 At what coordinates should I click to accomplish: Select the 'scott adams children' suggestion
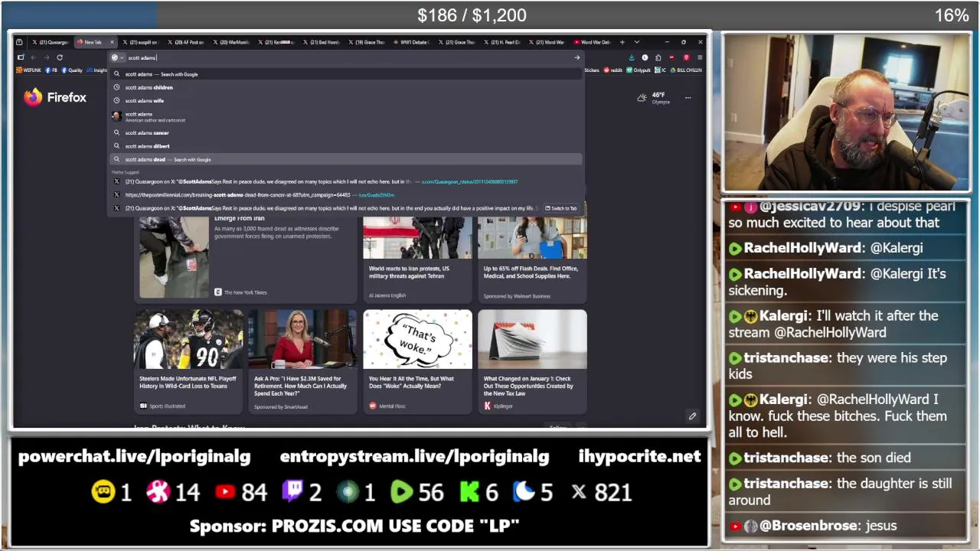click(x=347, y=87)
